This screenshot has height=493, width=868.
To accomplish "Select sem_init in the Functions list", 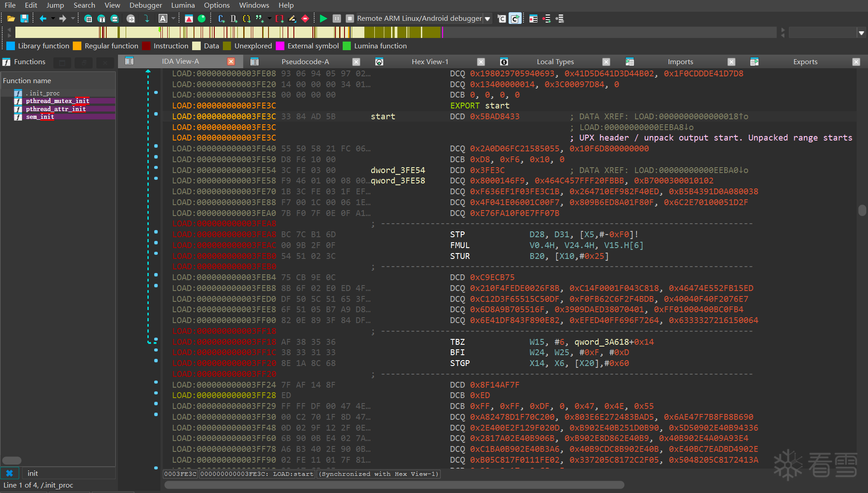I will (x=58, y=117).
